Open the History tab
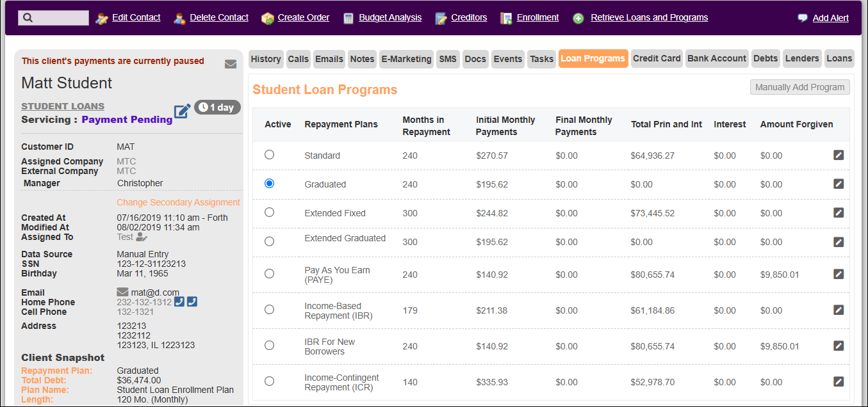This screenshot has height=407, width=868. click(266, 59)
